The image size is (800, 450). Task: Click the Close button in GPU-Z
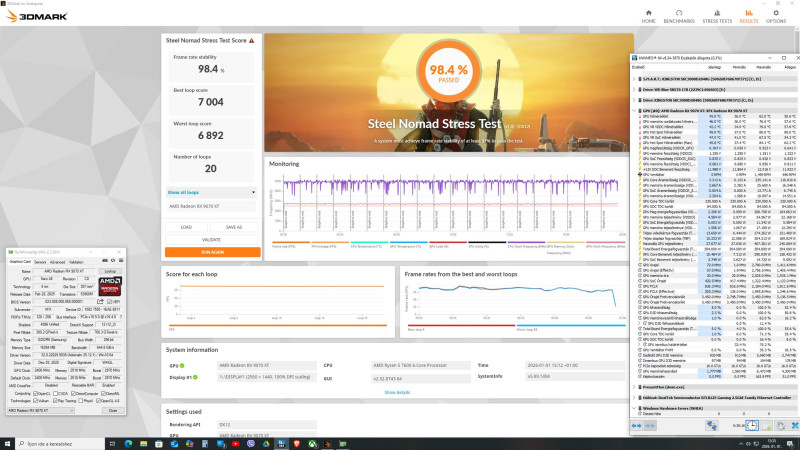(113, 411)
